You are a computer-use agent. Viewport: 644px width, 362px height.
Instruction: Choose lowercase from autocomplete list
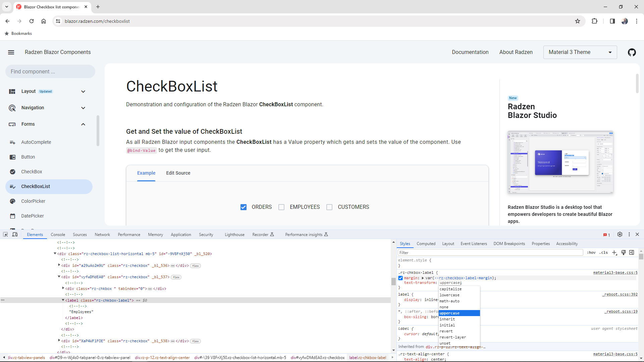pos(459,295)
